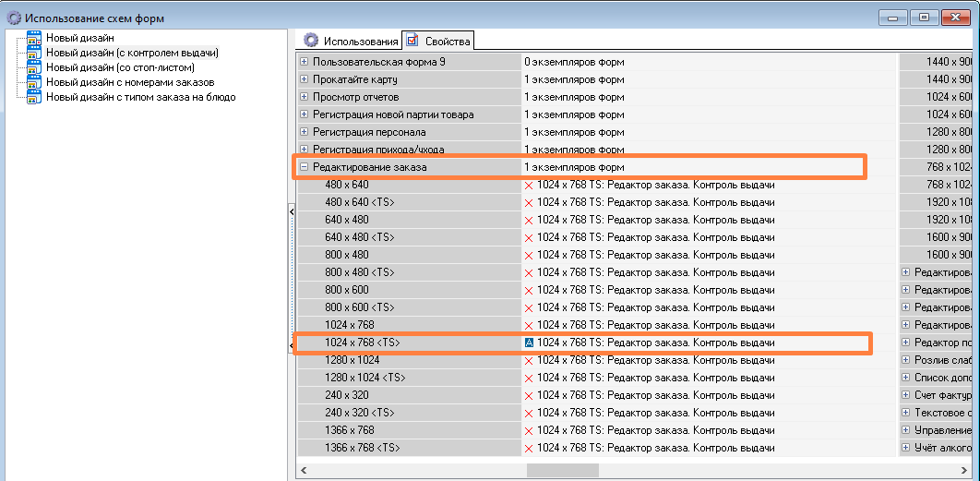This screenshot has height=481, width=980.
Task: Click the red X icon in 1280 x 1024 row
Action: [x=530, y=360]
